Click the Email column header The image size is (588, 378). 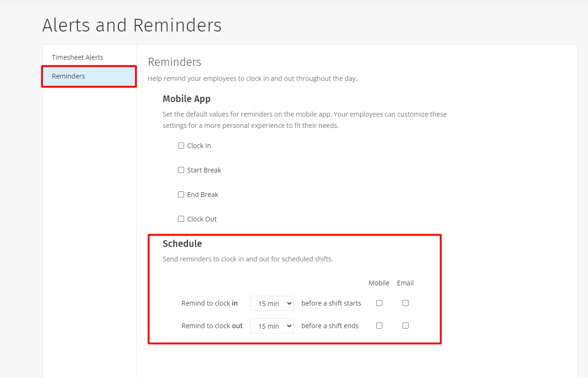(x=405, y=283)
